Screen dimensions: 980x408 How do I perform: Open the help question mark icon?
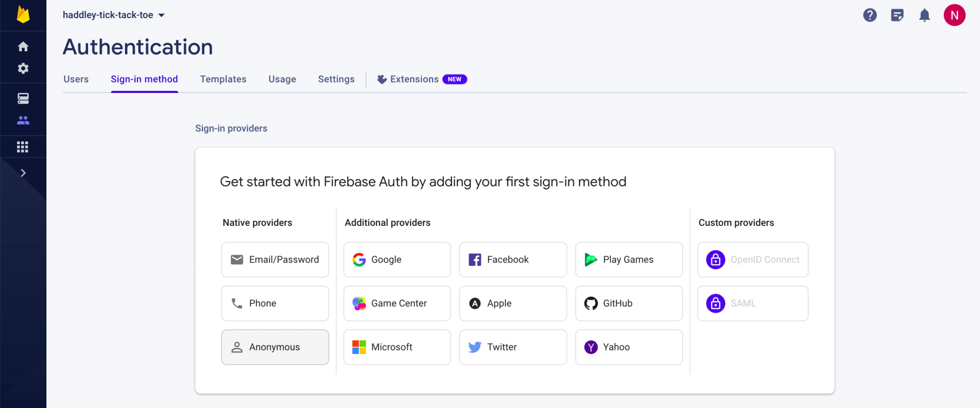point(870,15)
